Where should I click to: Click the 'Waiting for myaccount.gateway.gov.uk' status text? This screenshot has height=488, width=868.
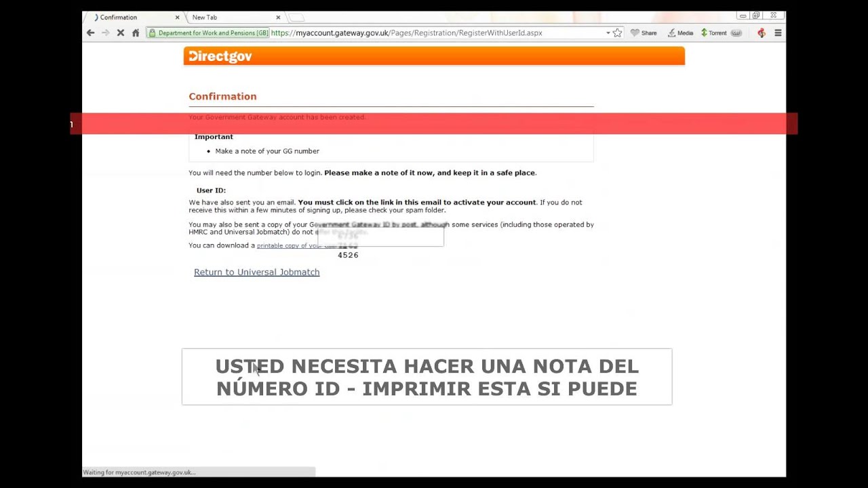[139, 472]
